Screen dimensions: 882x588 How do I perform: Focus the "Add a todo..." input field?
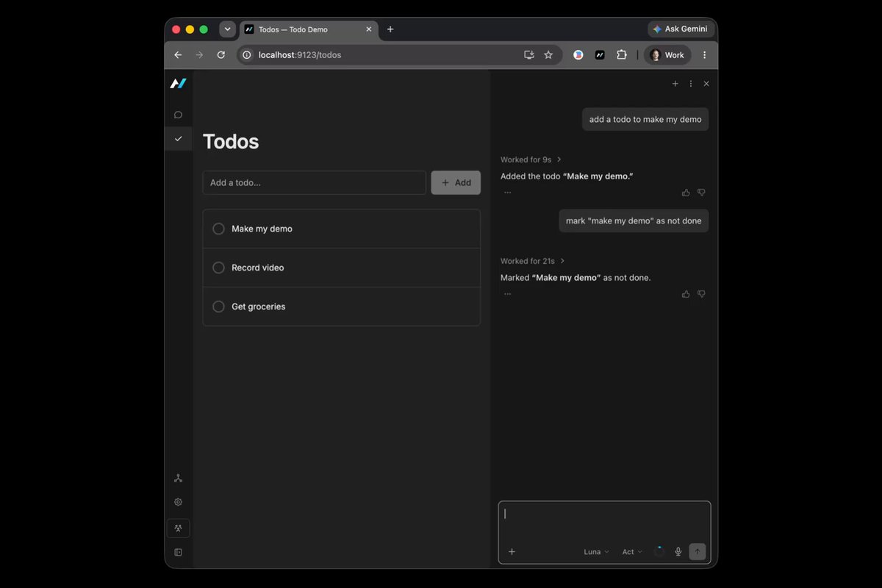tap(315, 182)
